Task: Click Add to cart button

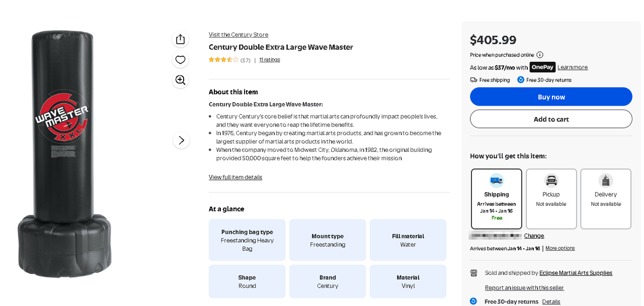Action: (x=551, y=119)
